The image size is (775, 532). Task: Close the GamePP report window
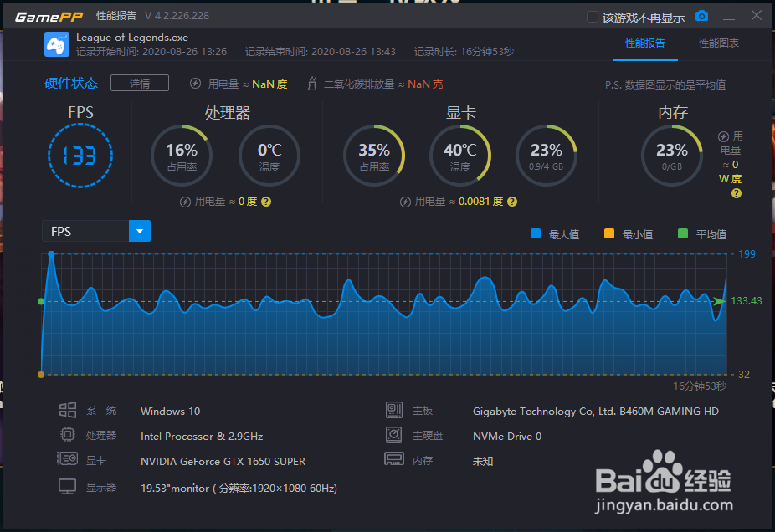[x=757, y=15]
